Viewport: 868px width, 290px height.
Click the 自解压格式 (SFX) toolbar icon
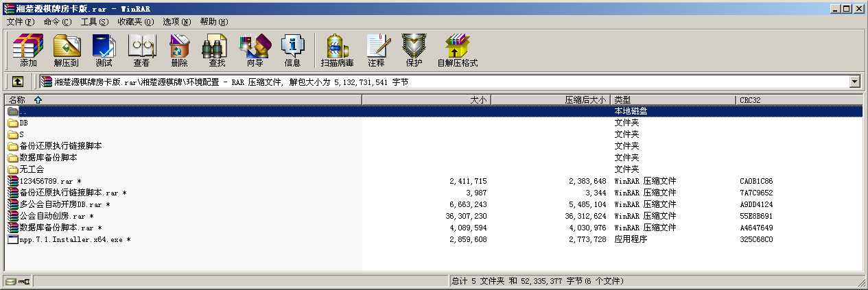[457, 46]
